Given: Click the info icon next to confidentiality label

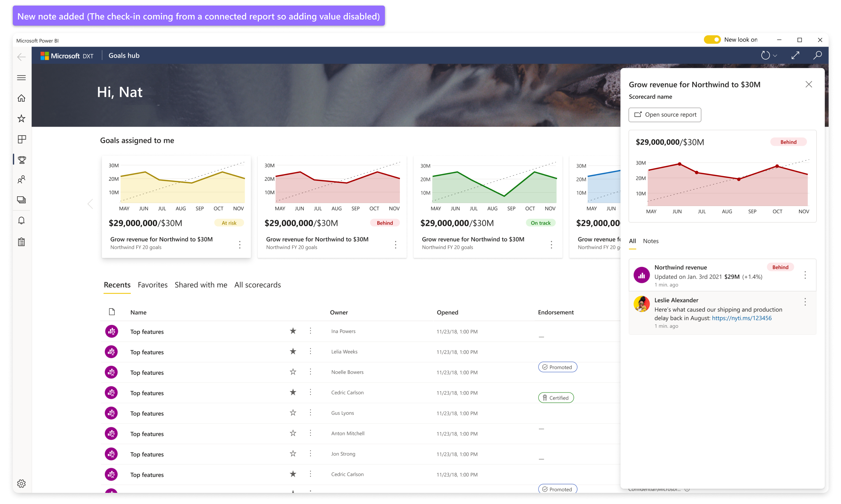Looking at the screenshot, I should click(x=687, y=489).
